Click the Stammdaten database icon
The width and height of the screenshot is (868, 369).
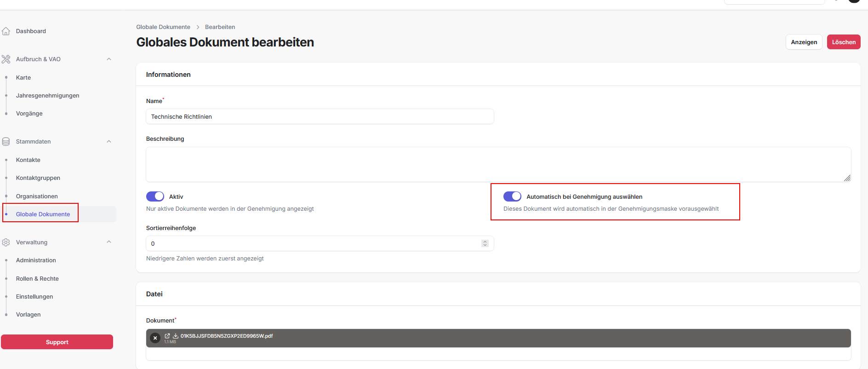pos(6,142)
